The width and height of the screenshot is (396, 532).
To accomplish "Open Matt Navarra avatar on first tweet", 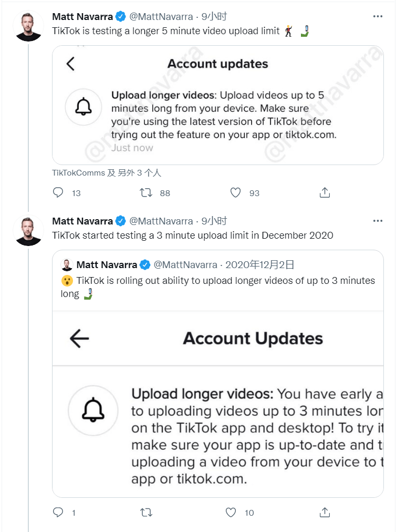I will [x=28, y=26].
